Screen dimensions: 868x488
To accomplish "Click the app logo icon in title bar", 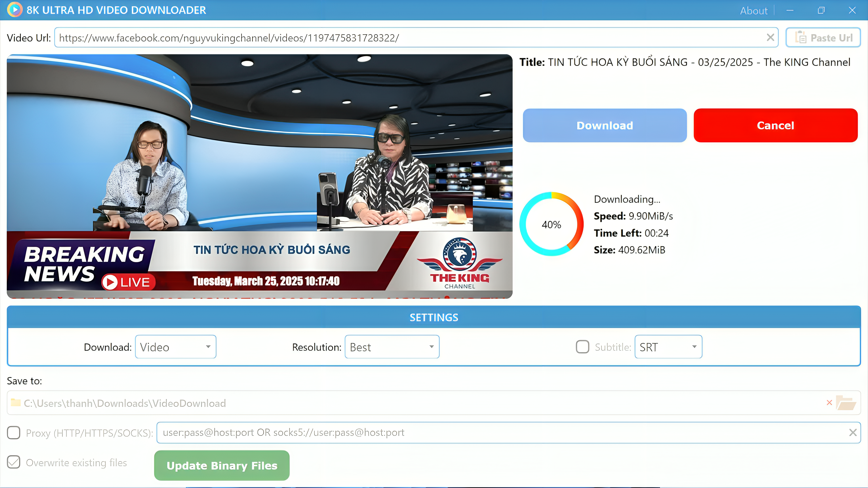I will tap(14, 10).
